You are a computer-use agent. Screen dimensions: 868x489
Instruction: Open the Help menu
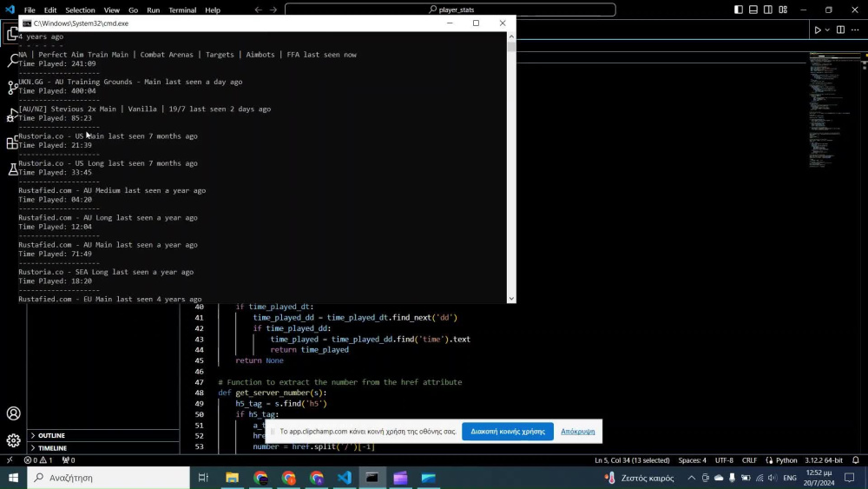213,10
